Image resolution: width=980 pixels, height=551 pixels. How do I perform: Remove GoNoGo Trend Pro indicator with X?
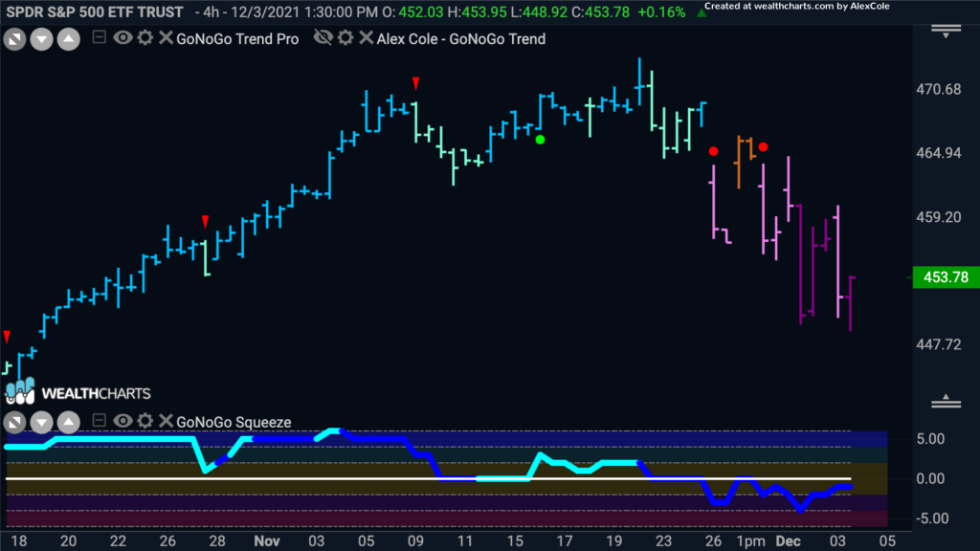(x=165, y=38)
